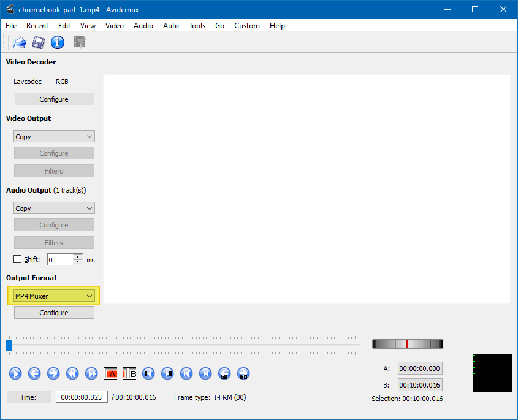Image resolution: width=518 pixels, height=420 pixels.
Task: Jump backward 60 seconds
Action: pos(224,374)
